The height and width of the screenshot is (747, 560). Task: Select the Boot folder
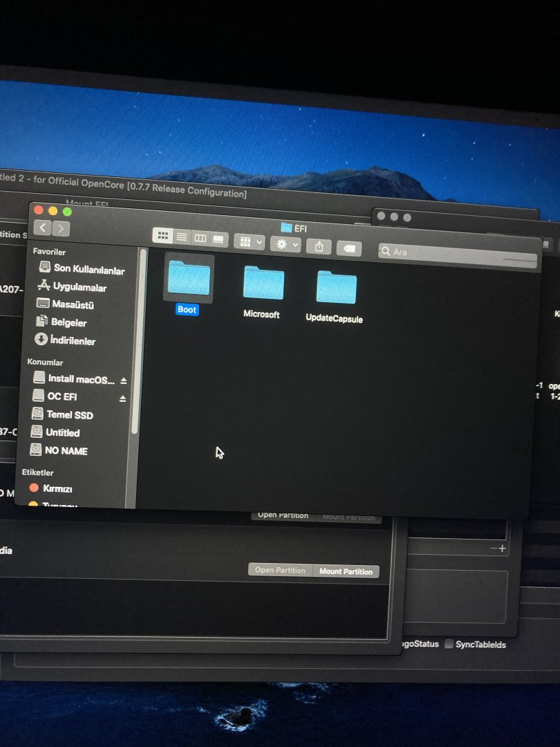(189, 284)
